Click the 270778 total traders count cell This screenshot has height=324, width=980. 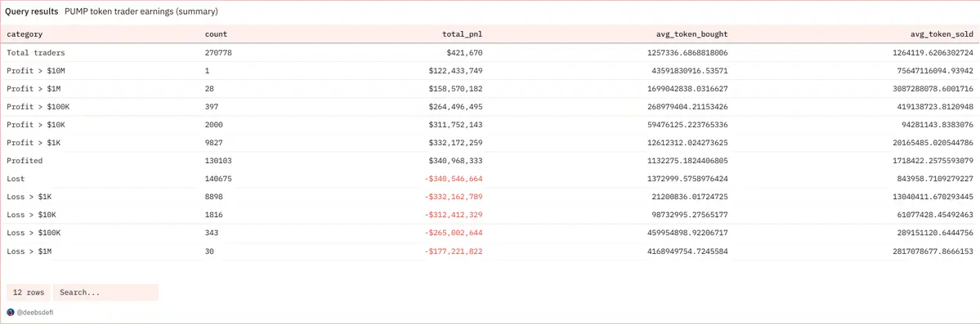[x=219, y=53]
